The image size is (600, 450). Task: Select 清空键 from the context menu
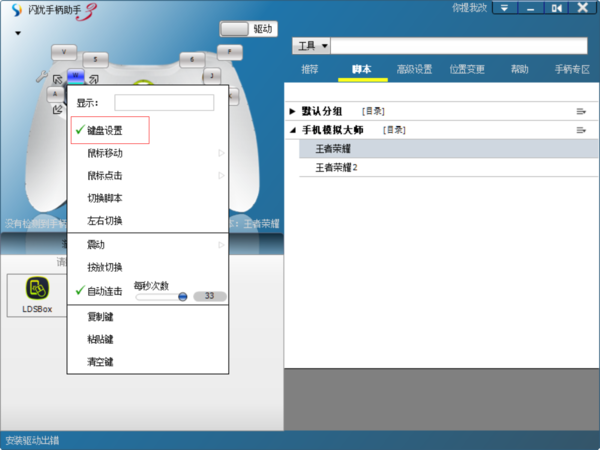pos(100,361)
